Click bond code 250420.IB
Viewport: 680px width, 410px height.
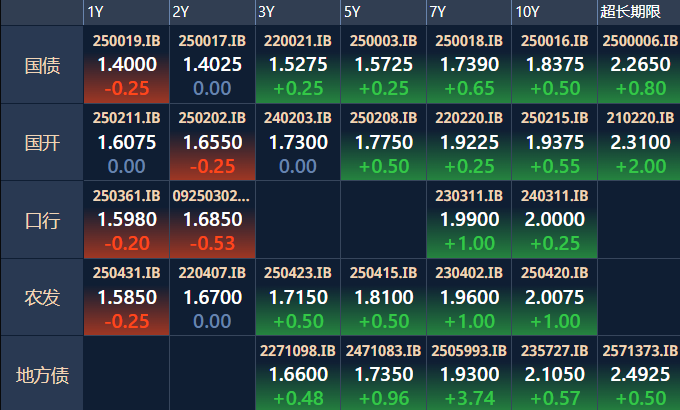[553, 273]
